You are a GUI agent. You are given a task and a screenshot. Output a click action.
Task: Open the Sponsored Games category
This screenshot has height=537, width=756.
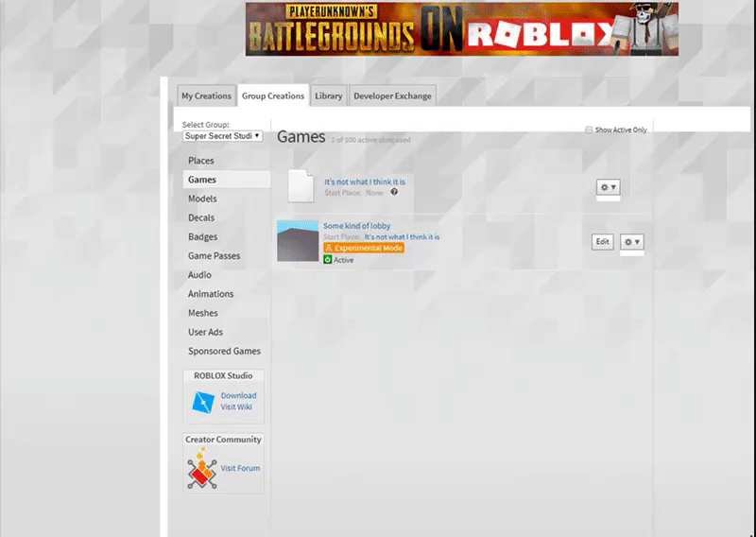tap(224, 352)
